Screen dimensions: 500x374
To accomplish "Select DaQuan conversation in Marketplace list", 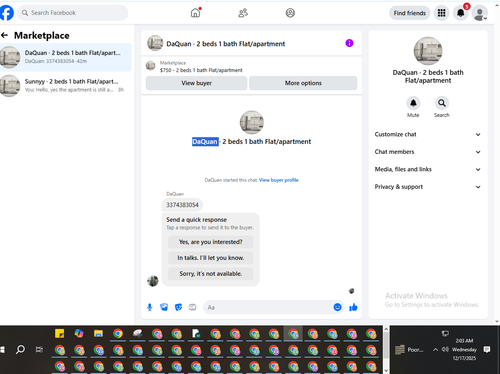I will coord(66,57).
